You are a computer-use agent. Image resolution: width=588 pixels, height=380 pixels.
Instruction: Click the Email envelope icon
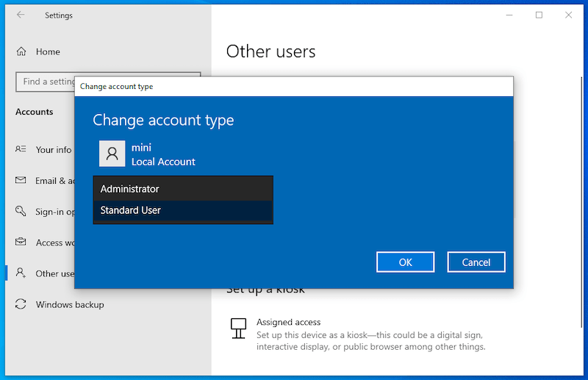click(21, 180)
